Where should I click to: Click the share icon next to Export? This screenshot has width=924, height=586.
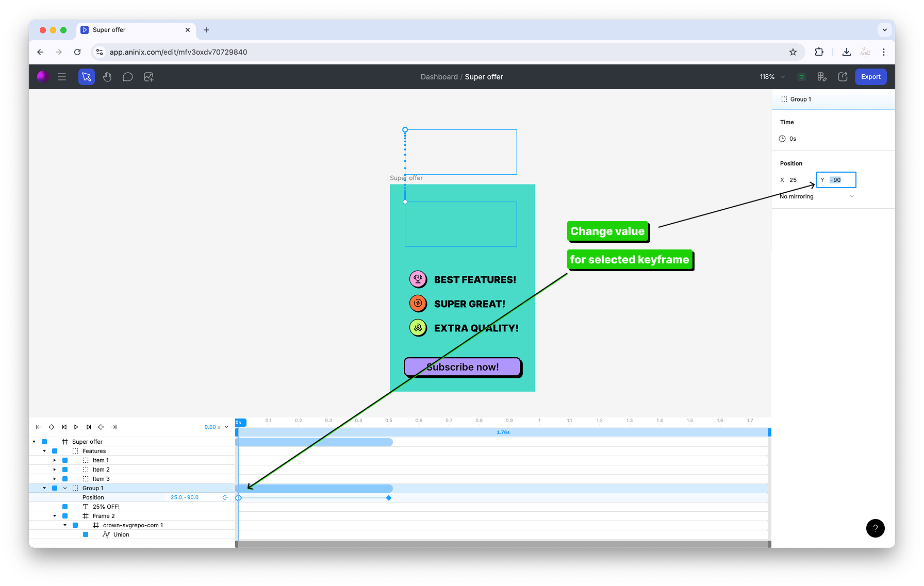point(843,77)
